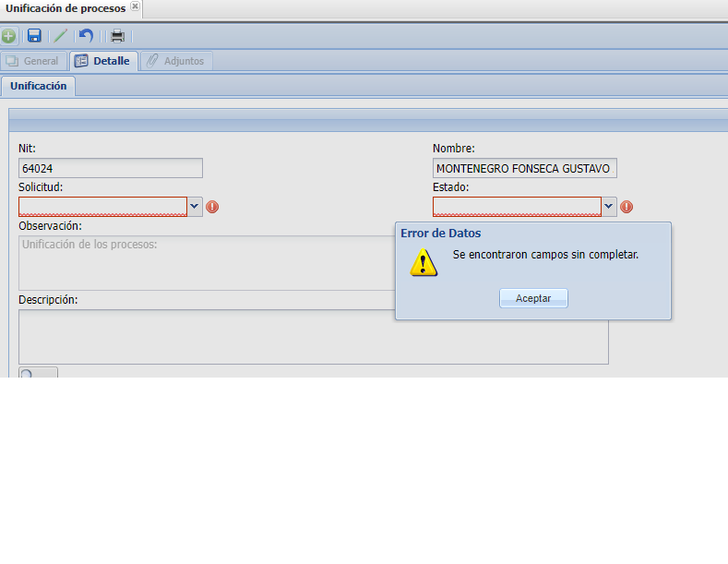Open the Solicitud dropdown arrow
The height and width of the screenshot is (564, 728).
point(195,207)
